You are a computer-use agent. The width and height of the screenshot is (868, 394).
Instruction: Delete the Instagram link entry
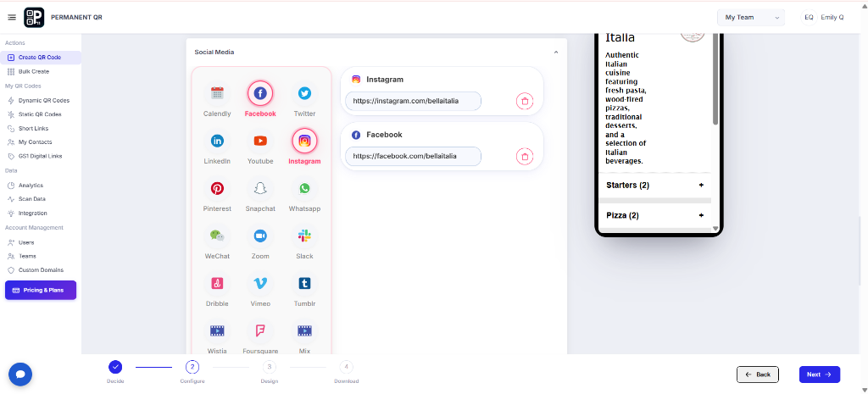(x=525, y=102)
